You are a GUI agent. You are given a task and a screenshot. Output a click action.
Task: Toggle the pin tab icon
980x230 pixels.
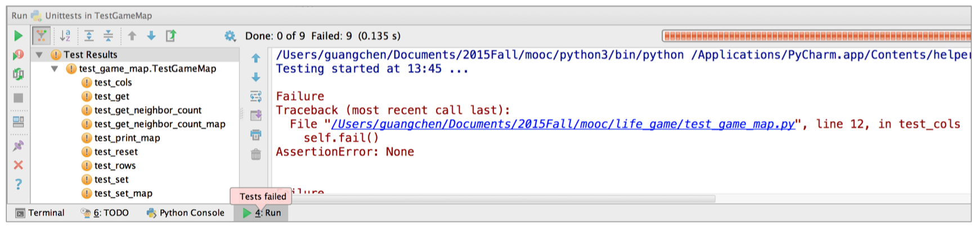pyautogui.click(x=18, y=146)
